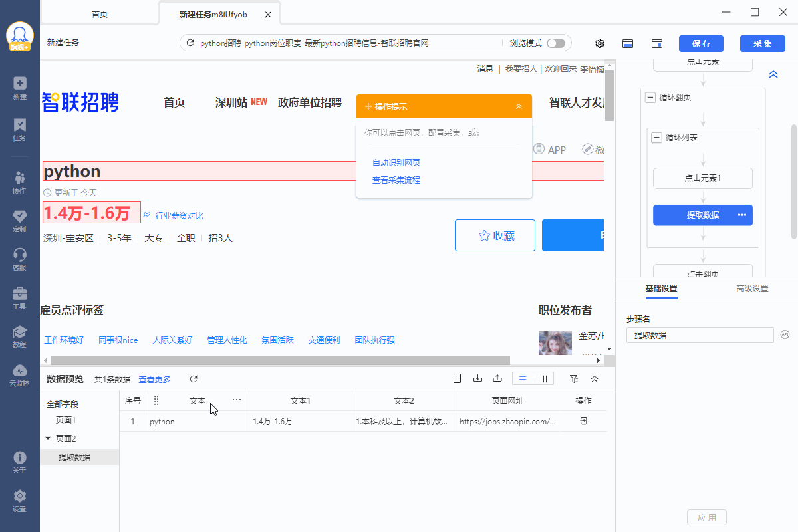Viewport: 798px width, 532px height.
Task: Select 页面1 in the field tree
Action: tap(66, 420)
